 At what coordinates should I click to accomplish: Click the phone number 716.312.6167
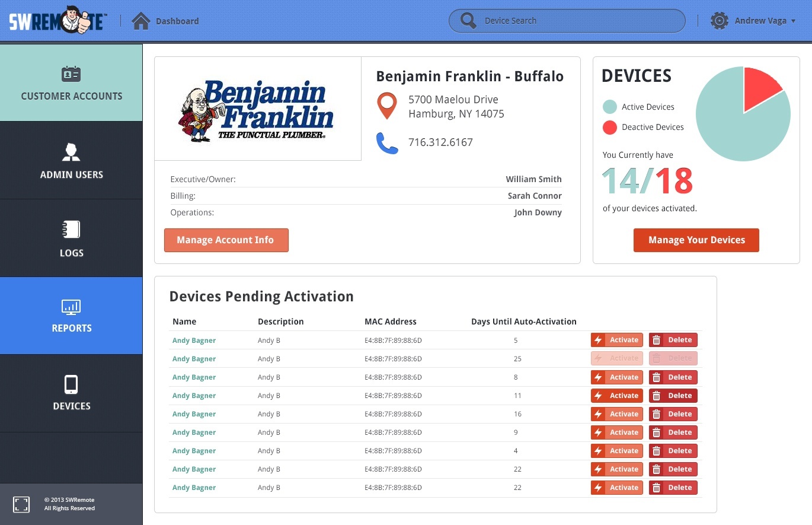click(x=440, y=142)
